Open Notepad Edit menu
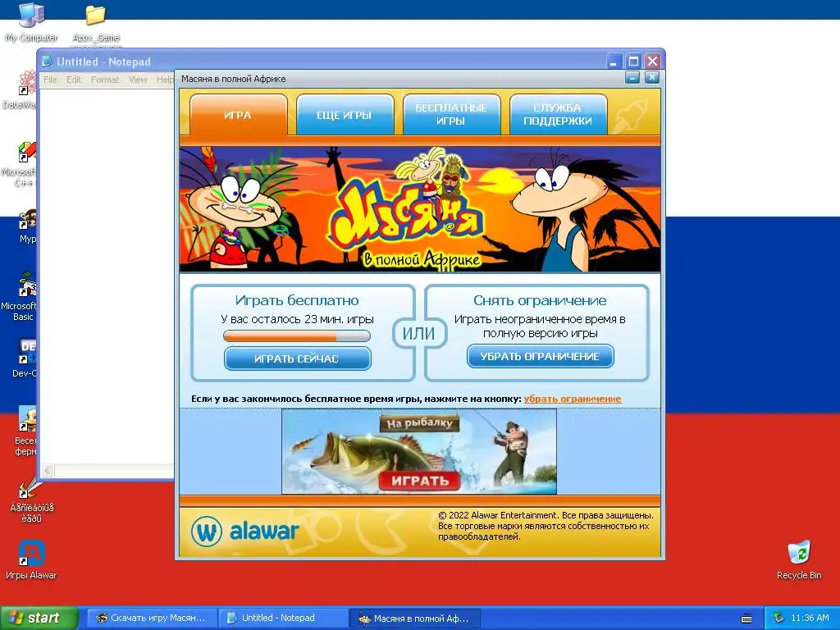Screen dimensions: 840x630 (x=74, y=80)
